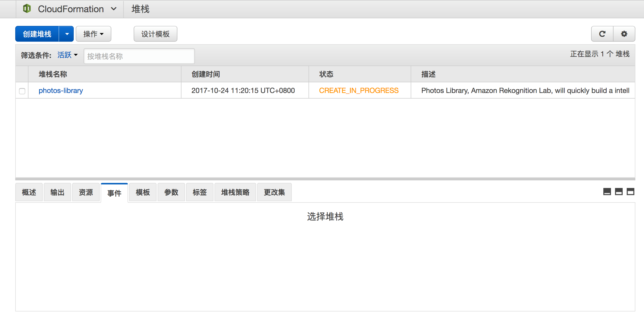Viewport: 644px width, 315px height.
Task: Expand the 创建堆栈 split-button arrow
Action: coord(67,34)
